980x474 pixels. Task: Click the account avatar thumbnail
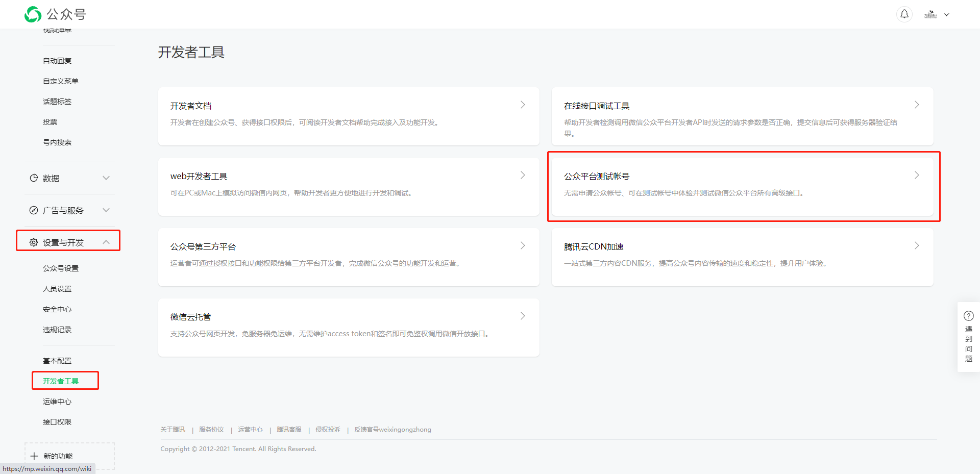[930, 15]
